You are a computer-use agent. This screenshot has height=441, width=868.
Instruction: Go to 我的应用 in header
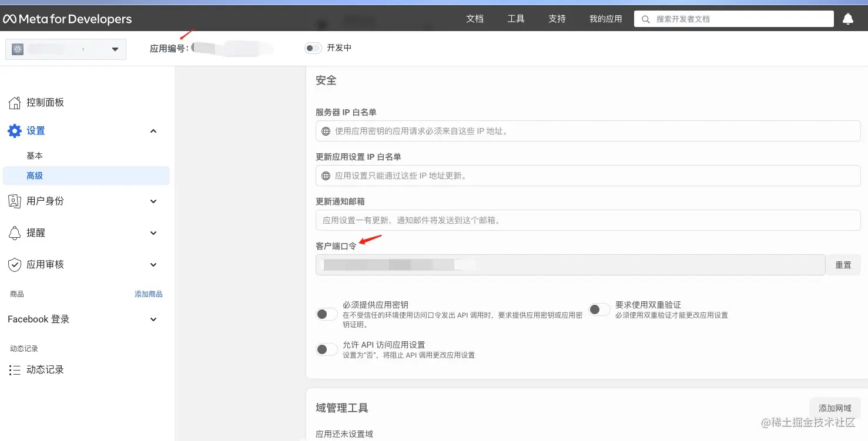click(606, 19)
